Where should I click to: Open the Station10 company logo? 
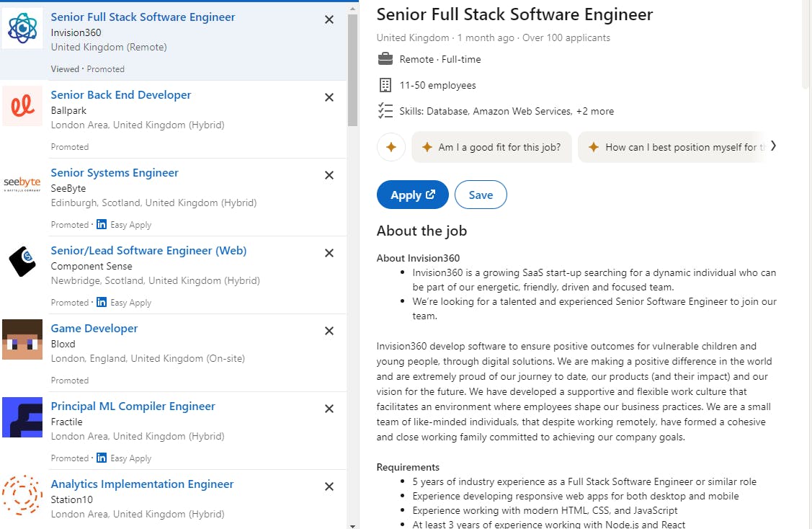tap(22, 495)
